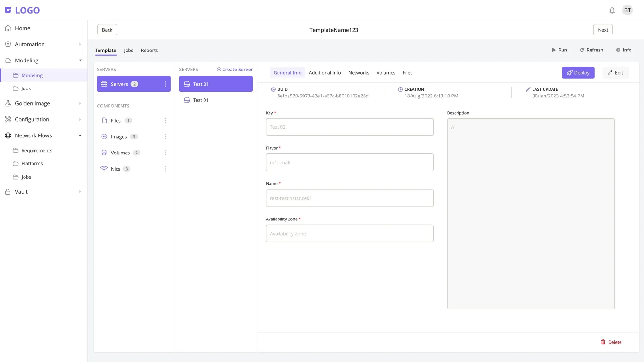Switch to the Jobs tab
Screen dimensions: 644x362
click(x=128, y=50)
